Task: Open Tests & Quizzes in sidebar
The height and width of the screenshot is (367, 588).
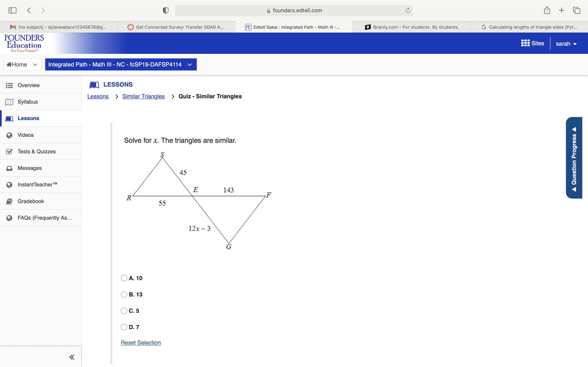Action: click(x=37, y=151)
